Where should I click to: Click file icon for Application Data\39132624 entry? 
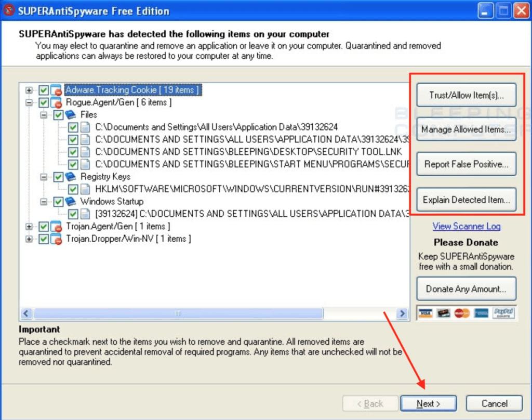pos(85,127)
